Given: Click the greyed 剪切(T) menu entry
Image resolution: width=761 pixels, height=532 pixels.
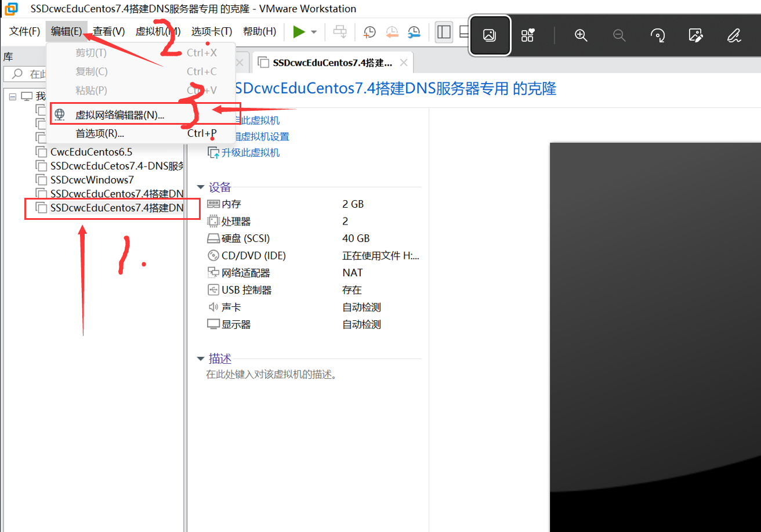Looking at the screenshot, I should click(141, 53).
